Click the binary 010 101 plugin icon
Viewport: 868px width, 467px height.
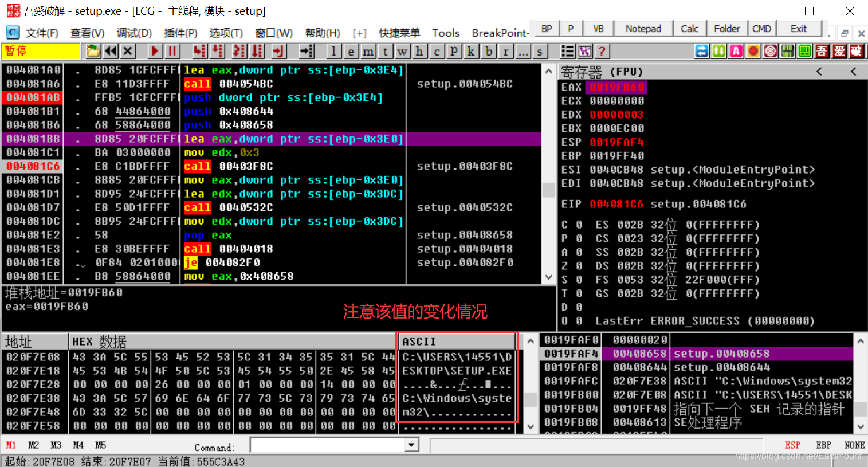coord(788,51)
